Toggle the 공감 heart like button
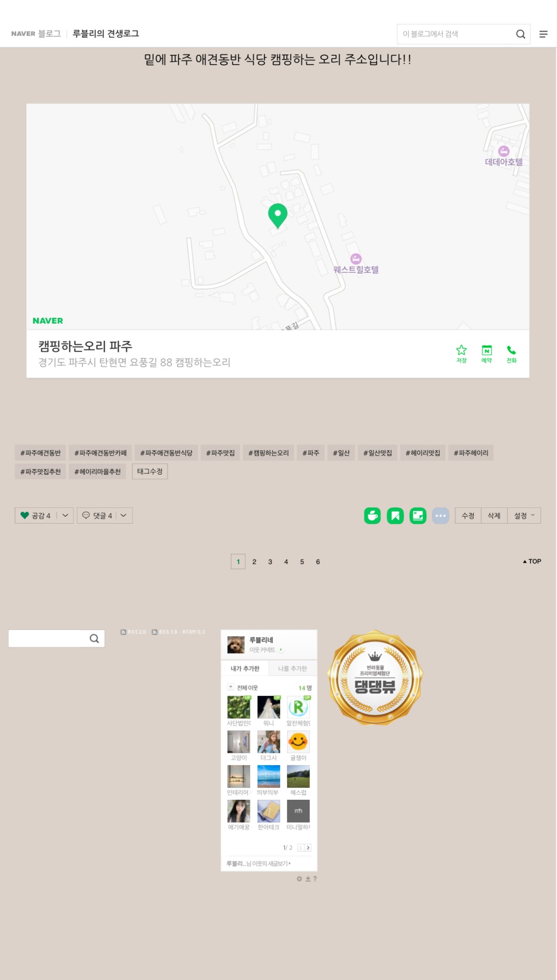557x980 pixels. [36, 515]
